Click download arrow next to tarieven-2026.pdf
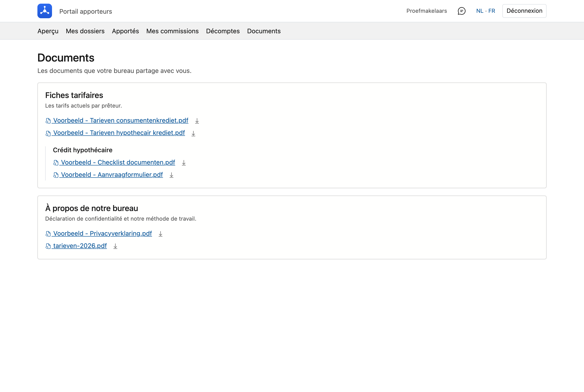Viewport: 584px width, 392px height. [x=115, y=246]
